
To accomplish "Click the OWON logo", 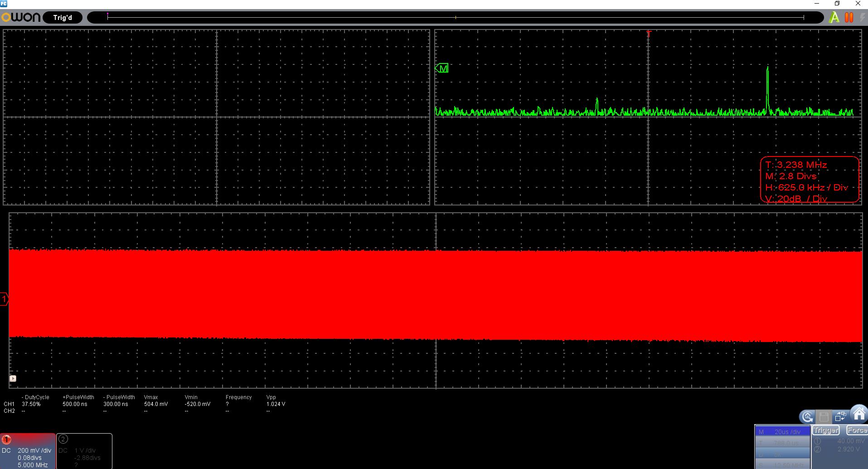I will [x=21, y=18].
